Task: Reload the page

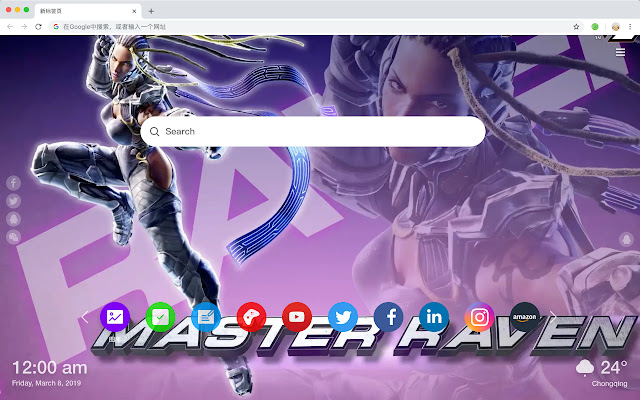Action: pyautogui.click(x=38, y=27)
